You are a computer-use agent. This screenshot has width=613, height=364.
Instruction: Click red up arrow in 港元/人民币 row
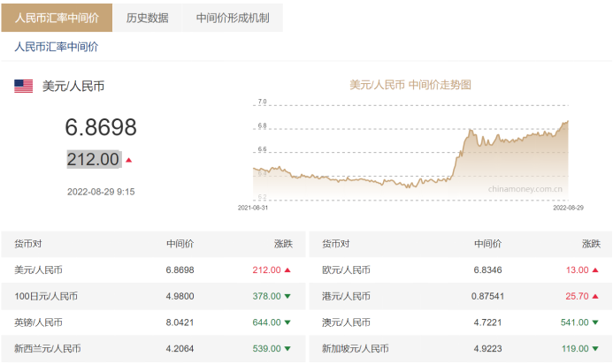pos(595,297)
